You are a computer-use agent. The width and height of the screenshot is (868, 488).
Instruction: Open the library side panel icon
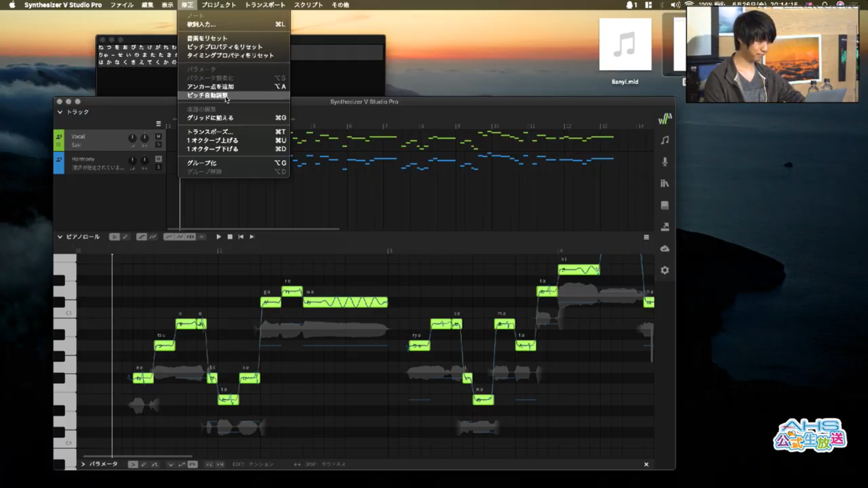[x=665, y=184]
